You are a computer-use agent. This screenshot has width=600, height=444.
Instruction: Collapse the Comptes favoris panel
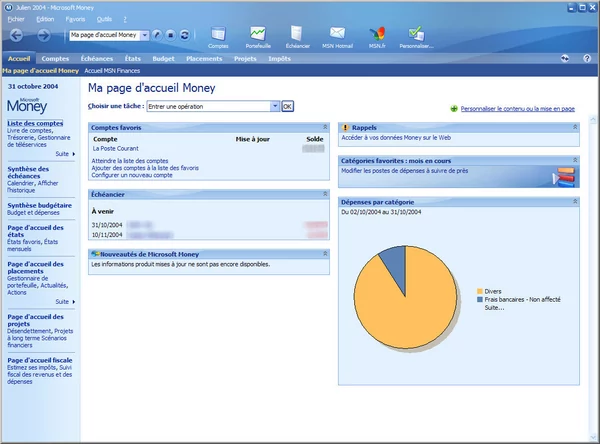(x=325, y=127)
